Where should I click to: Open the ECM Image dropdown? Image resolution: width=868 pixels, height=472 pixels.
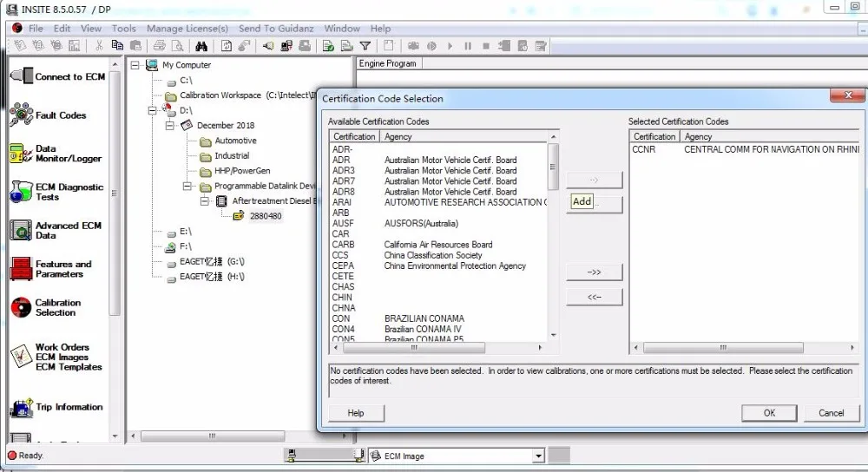pyautogui.click(x=538, y=456)
